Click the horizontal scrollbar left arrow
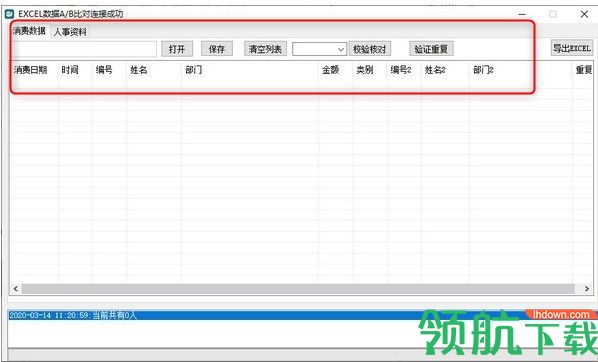The height and width of the screenshot is (362, 598). pyautogui.click(x=16, y=289)
